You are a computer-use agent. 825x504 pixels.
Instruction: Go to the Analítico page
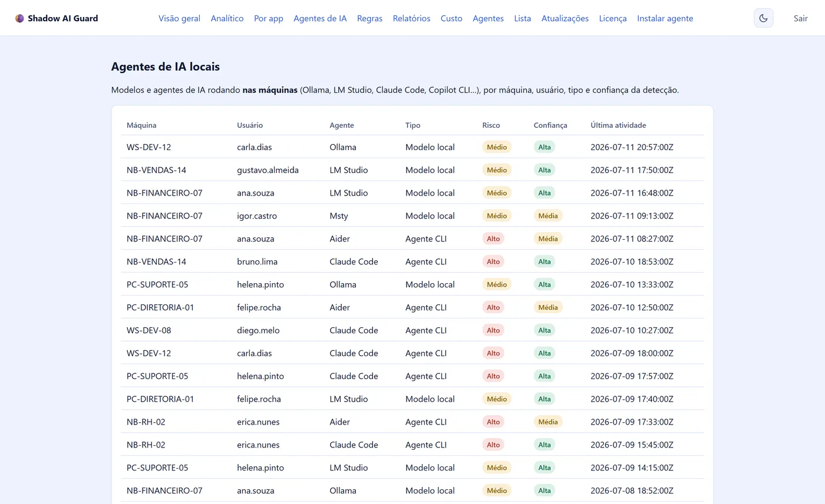(227, 18)
